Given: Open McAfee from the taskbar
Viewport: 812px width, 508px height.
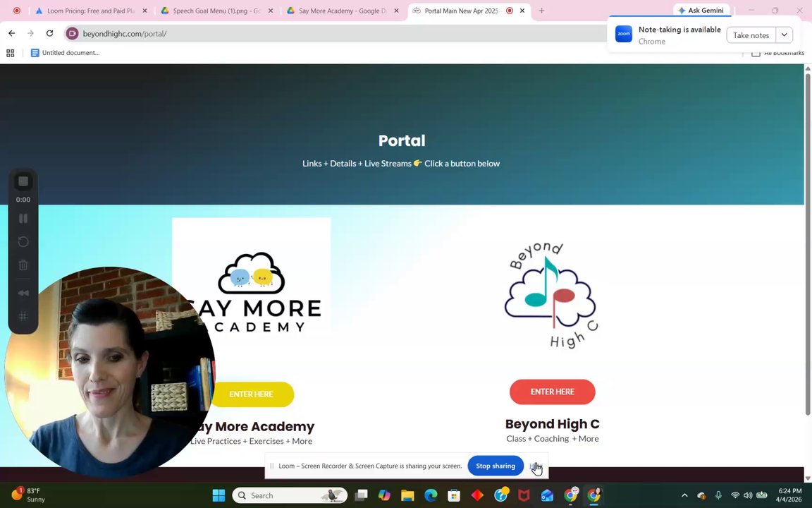Looking at the screenshot, I should click(524, 495).
